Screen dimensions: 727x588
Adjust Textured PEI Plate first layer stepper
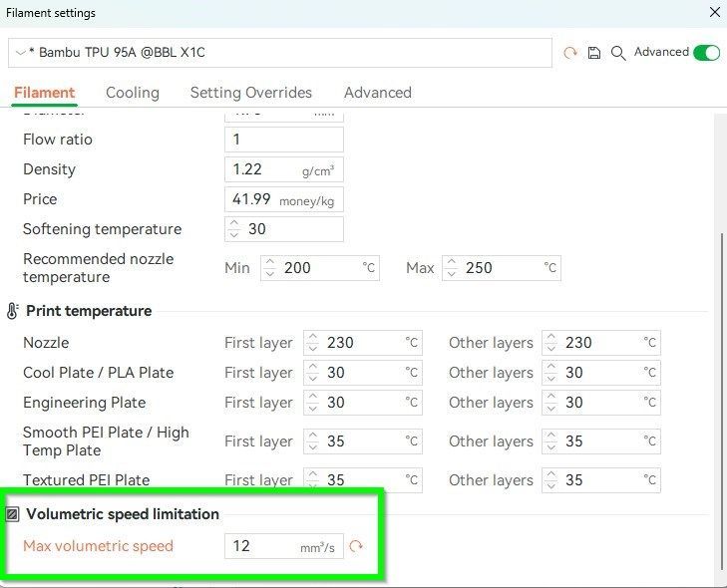[313, 480]
